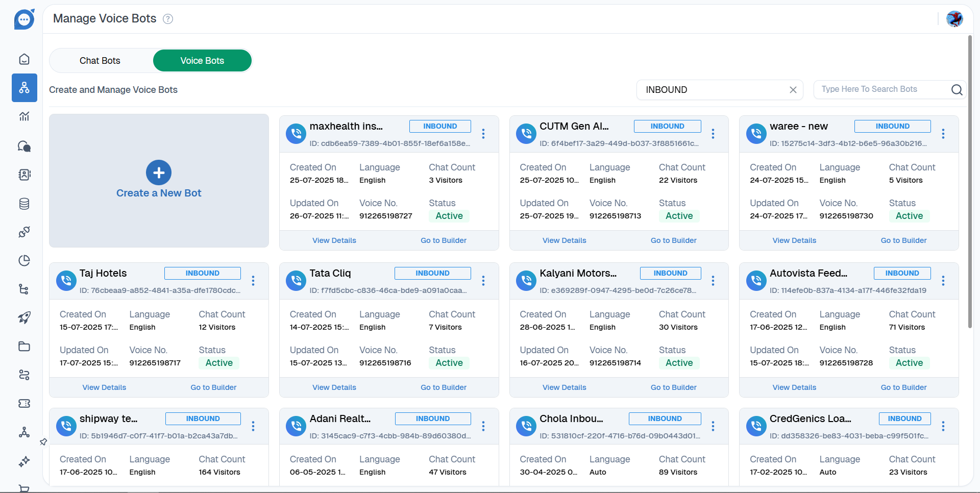Switch to the Chat Bots tab
980x493 pixels.
[100, 61]
